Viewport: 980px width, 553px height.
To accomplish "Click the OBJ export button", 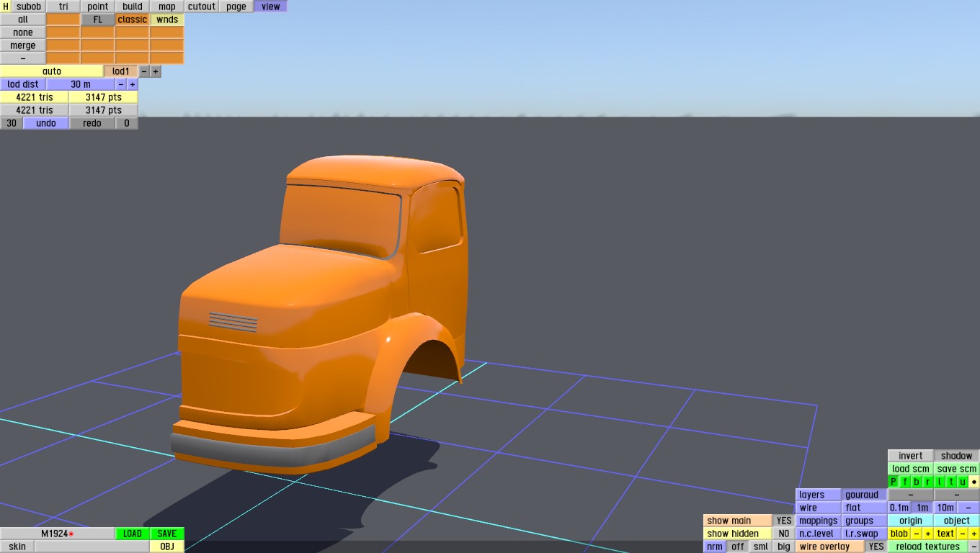I will (x=167, y=547).
